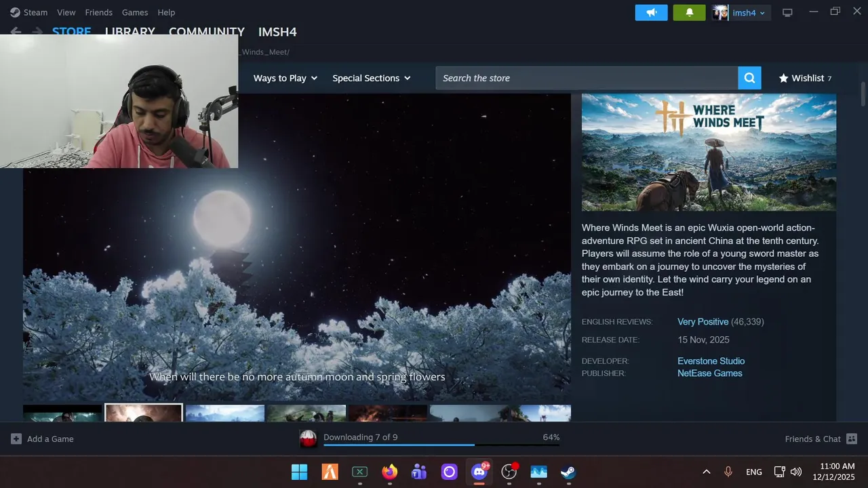Click the store page vertical scrollbar
The width and height of the screenshot is (868, 488).
(863, 94)
